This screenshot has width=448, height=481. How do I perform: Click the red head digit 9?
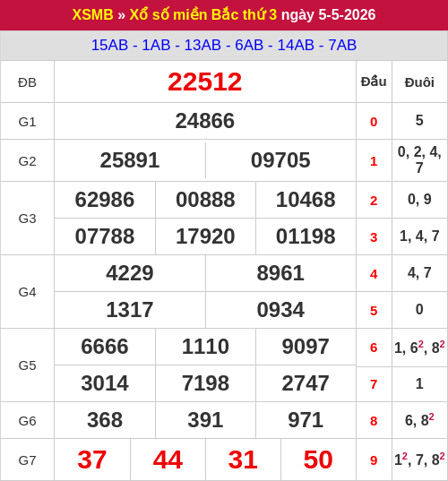(374, 460)
